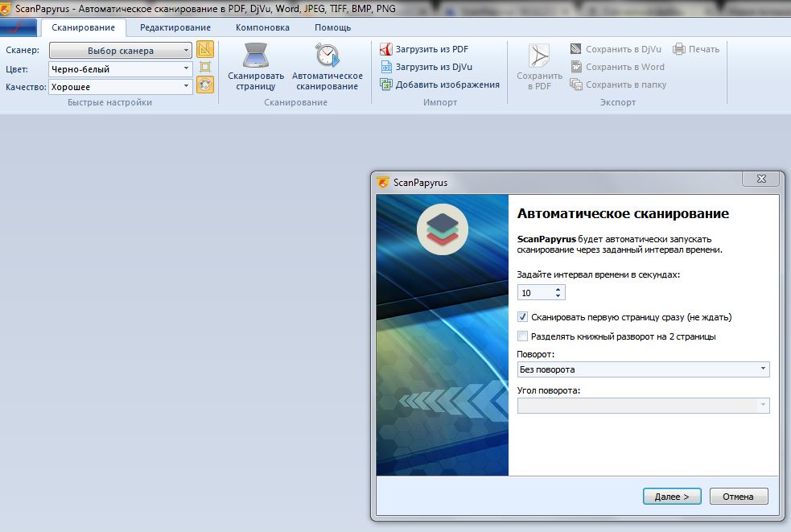Open the Компоновка tab

tap(262, 27)
